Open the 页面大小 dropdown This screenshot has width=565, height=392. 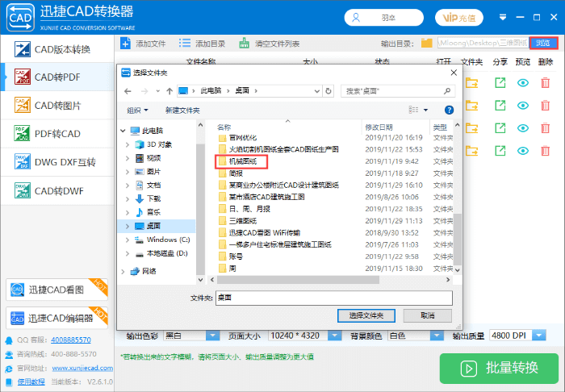pyautogui.click(x=334, y=336)
